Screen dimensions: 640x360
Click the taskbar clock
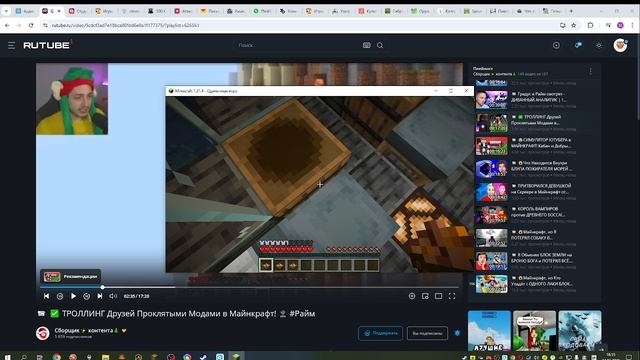611,356
